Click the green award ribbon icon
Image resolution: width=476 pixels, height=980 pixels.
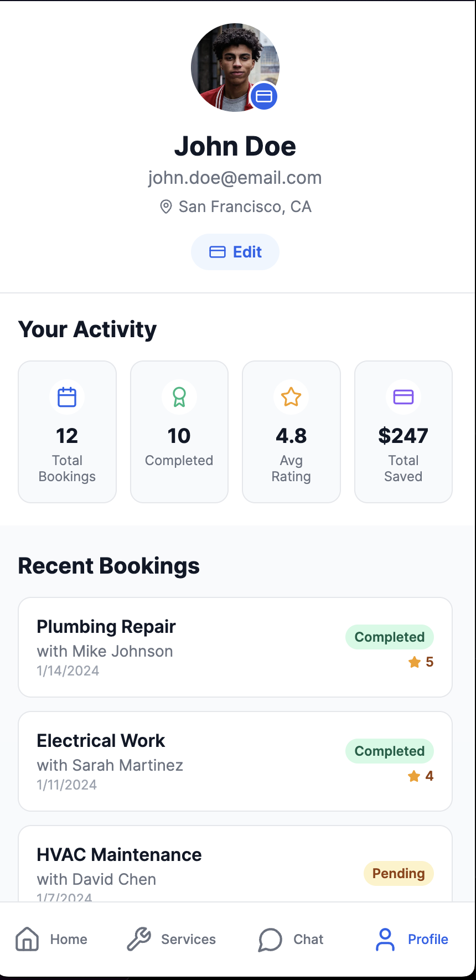coord(179,397)
